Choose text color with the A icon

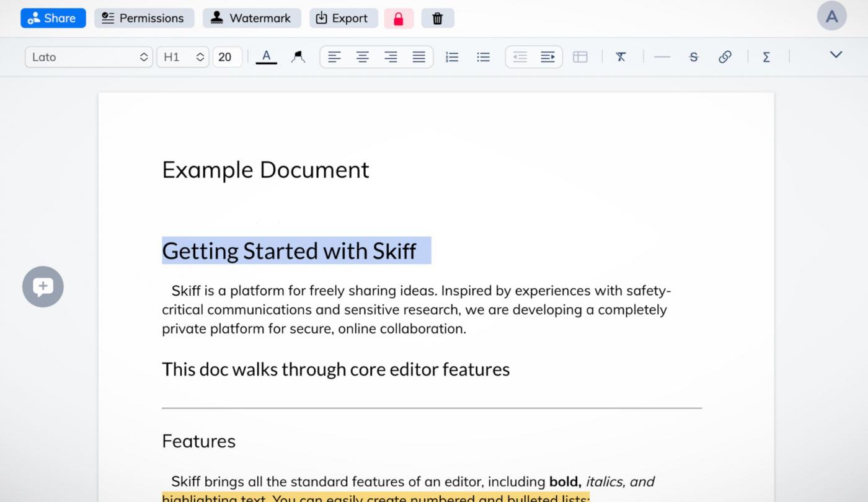click(266, 56)
